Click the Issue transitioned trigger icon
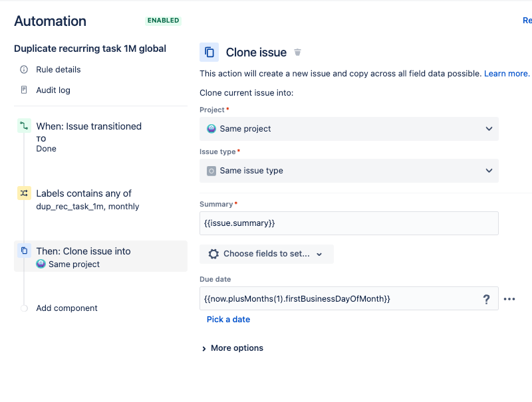Screen dimensions: 532x402 point(24,126)
